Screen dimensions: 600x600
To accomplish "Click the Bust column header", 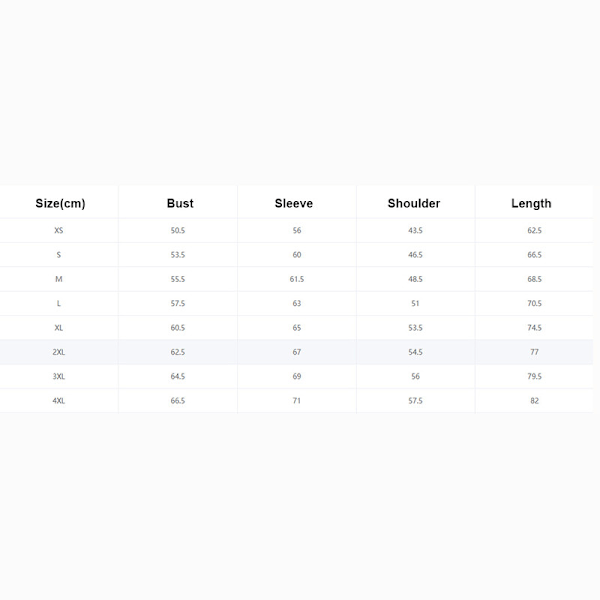I will pos(180,203).
